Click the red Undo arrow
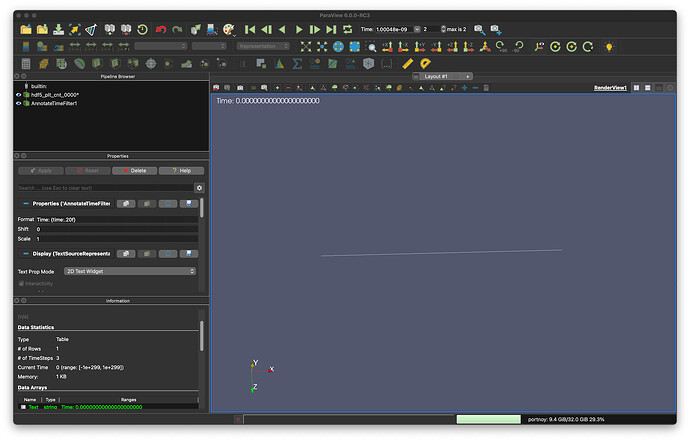The image size is (690, 440). point(161,29)
